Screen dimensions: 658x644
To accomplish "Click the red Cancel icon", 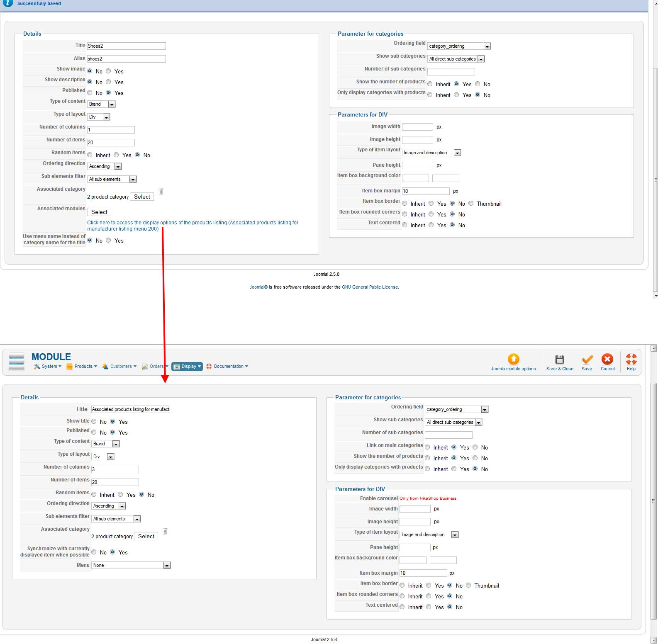I will coord(607,359).
